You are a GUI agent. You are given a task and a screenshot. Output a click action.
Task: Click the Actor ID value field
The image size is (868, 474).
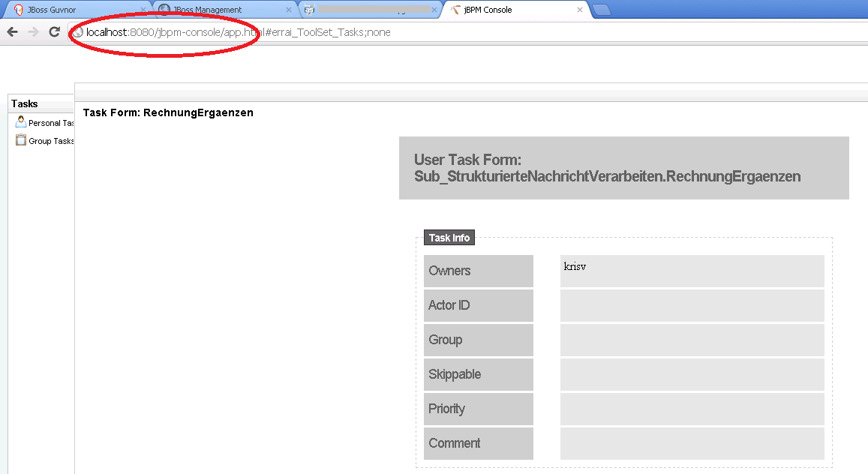tap(692, 305)
